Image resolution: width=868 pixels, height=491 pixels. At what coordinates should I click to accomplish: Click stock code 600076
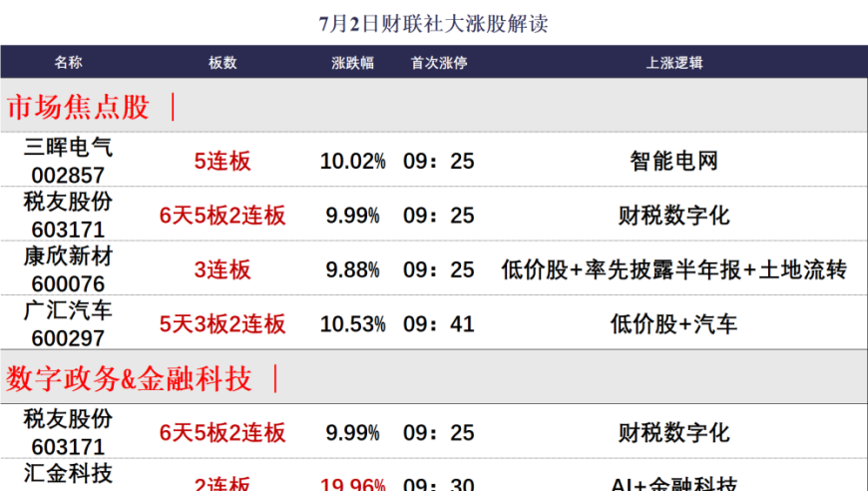(x=68, y=284)
